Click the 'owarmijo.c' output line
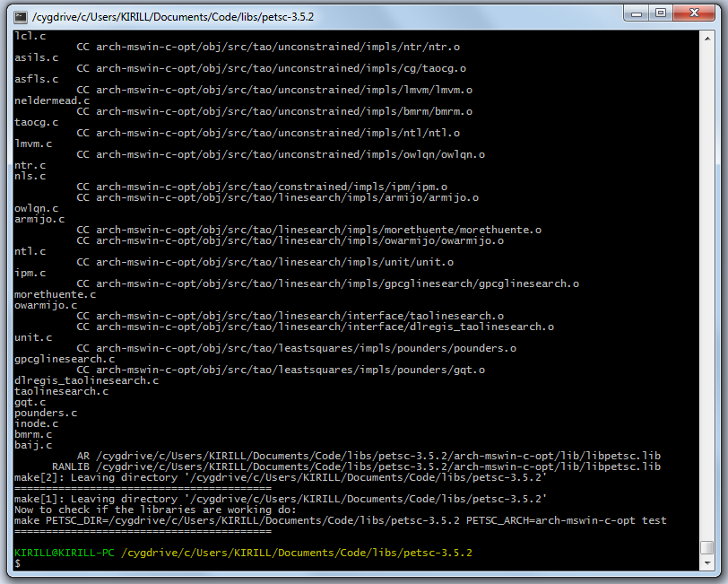 coord(46,305)
